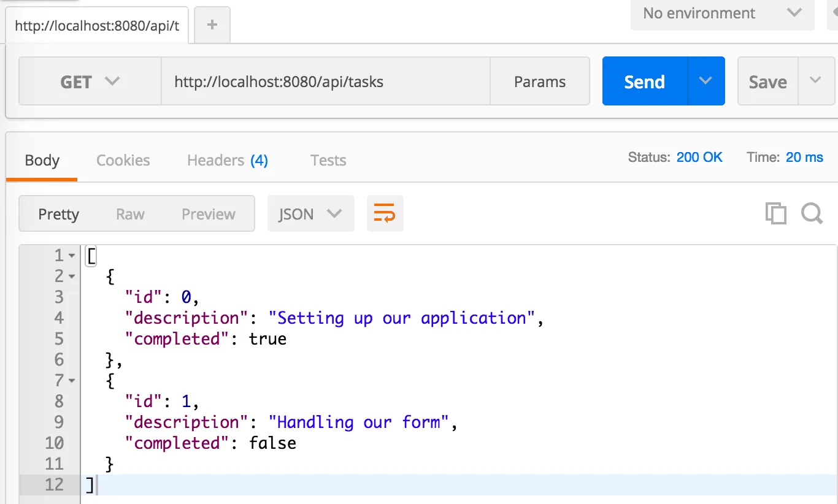Open a new request tab with plus icon
Image resolution: width=838 pixels, height=504 pixels.
(x=212, y=25)
